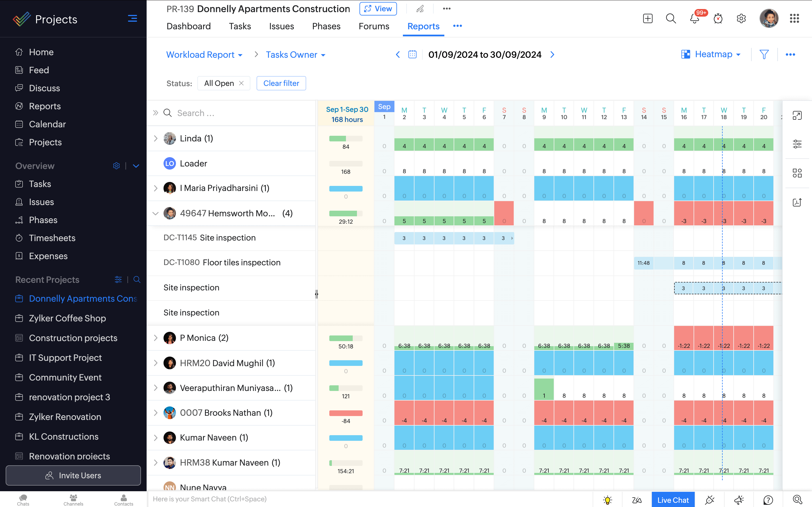Switch to the Tasks tab

click(x=240, y=26)
